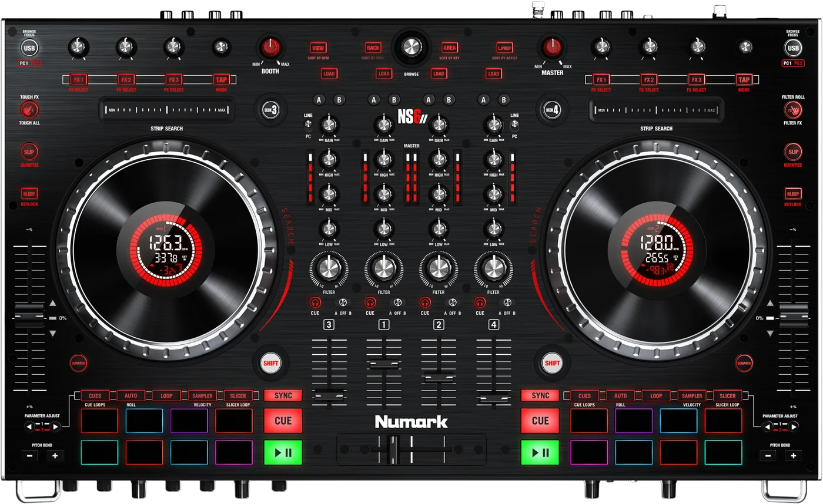Screen dimensions: 823x504
Task: Enable Slip on the right deck
Action: click(793, 152)
